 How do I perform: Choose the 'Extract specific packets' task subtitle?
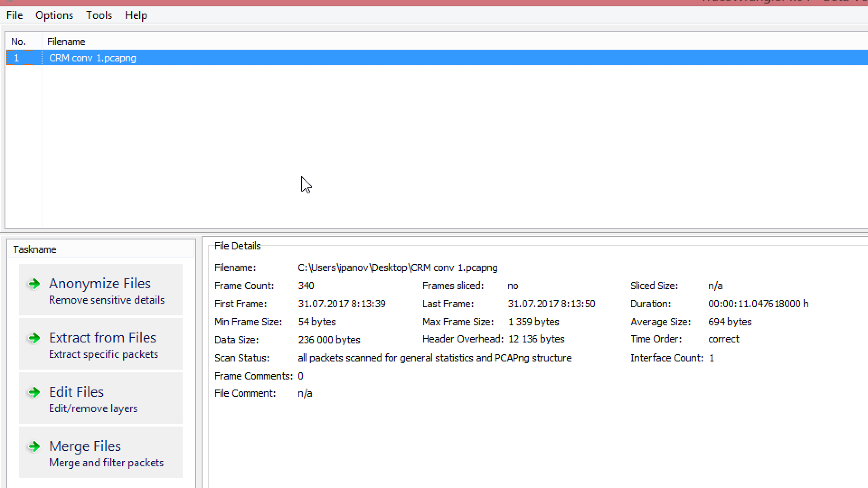coord(104,354)
